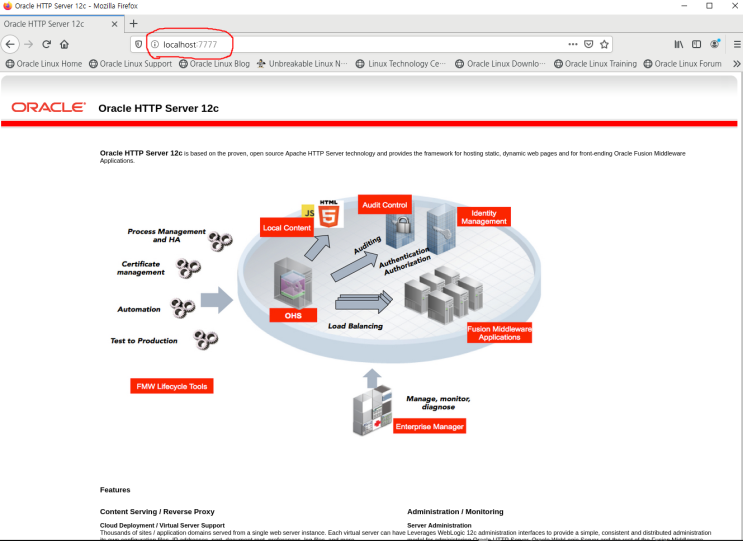Click the Certificate management text
Image resolution: width=743 pixels, height=541 pixels.
tap(141, 268)
